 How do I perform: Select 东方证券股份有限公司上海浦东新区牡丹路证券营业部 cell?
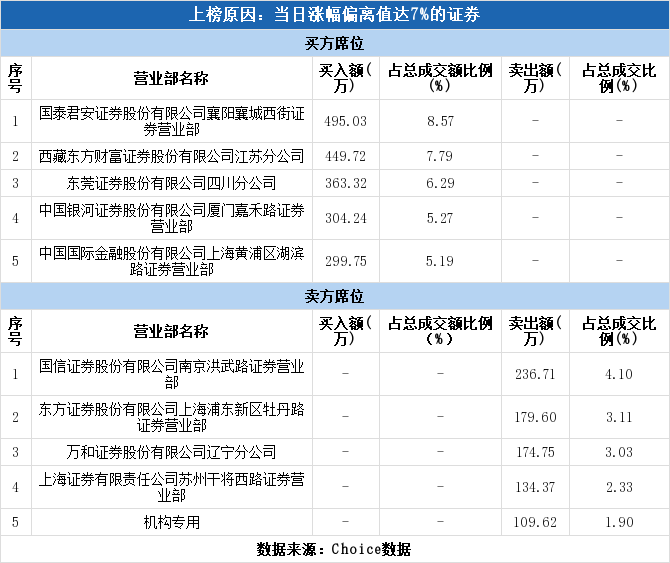[x=172, y=417]
